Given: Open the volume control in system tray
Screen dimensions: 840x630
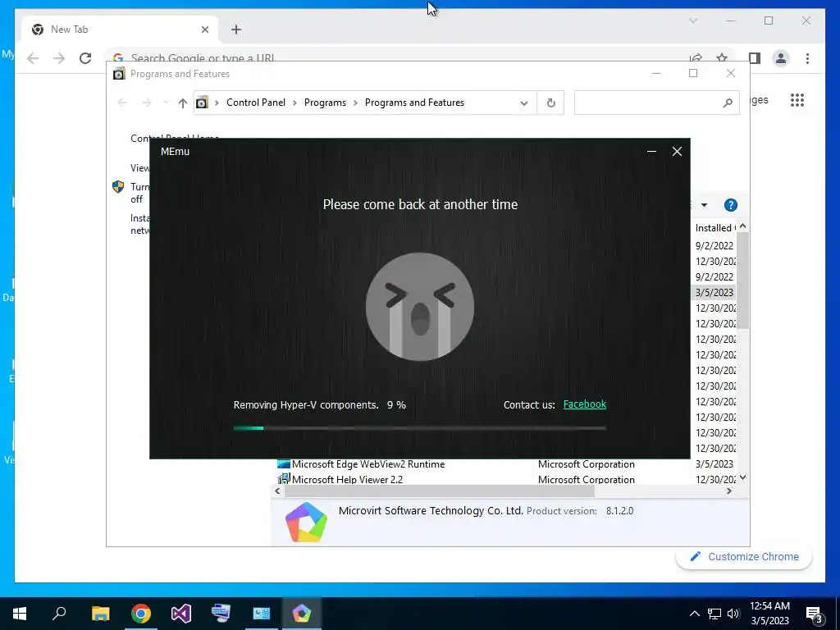Looking at the screenshot, I should click(x=733, y=614).
